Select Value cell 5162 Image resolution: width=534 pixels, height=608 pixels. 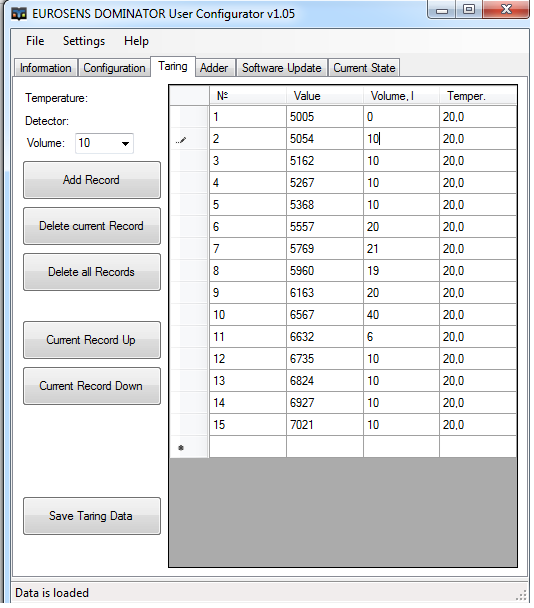[325, 161]
